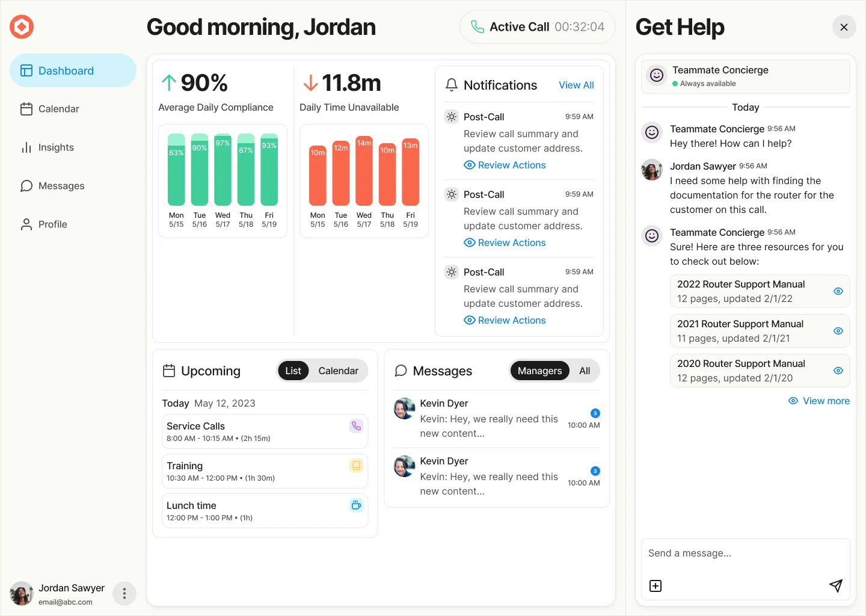Click the coffee cup icon on Lunch time
Viewport: 866px width, 616px height.
(356, 505)
